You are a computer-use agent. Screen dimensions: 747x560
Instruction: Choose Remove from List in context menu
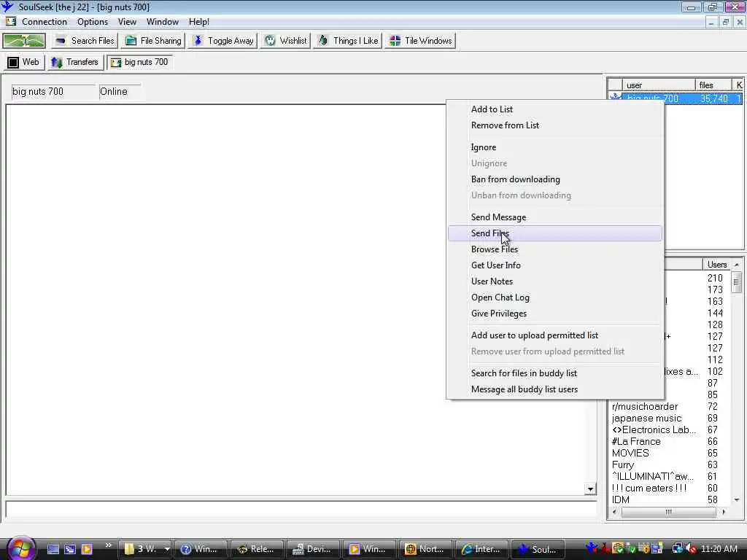coord(555,125)
